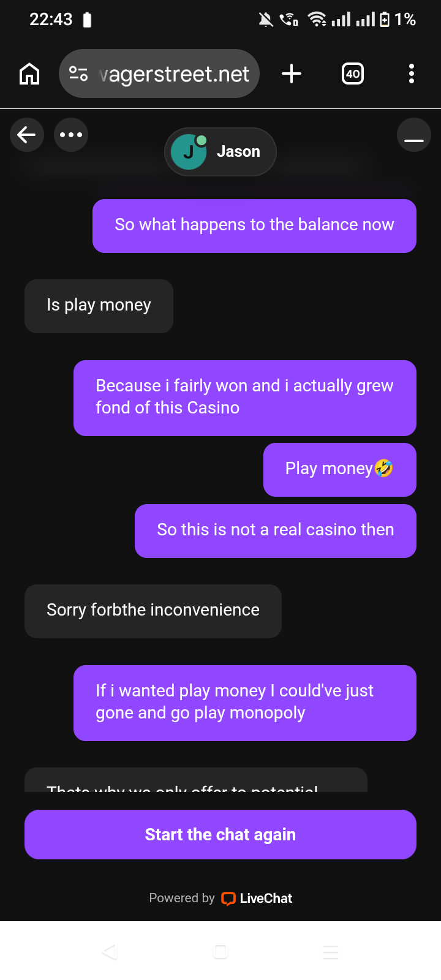Minimize the LiveChat window
The height and width of the screenshot is (980, 441).
pyautogui.click(x=414, y=135)
